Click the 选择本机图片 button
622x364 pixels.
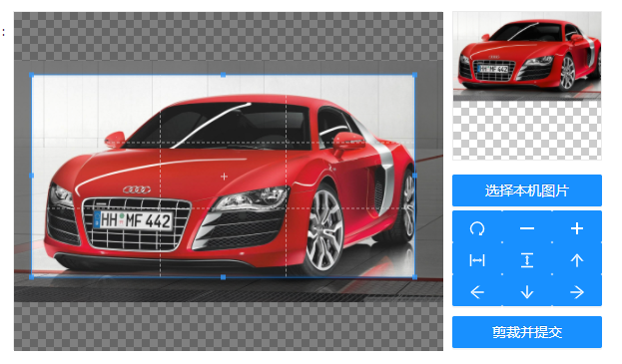(x=527, y=190)
